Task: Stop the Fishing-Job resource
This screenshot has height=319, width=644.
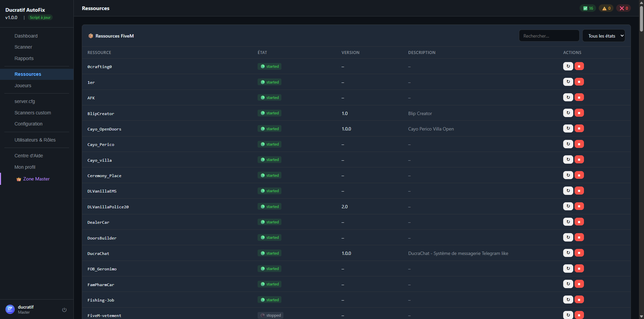Action: pos(579,300)
